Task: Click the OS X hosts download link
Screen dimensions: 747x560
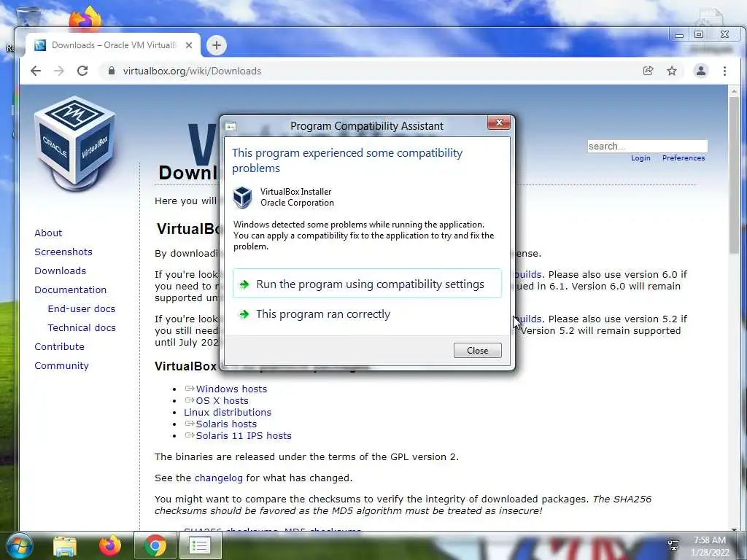Action: coord(222,400)
